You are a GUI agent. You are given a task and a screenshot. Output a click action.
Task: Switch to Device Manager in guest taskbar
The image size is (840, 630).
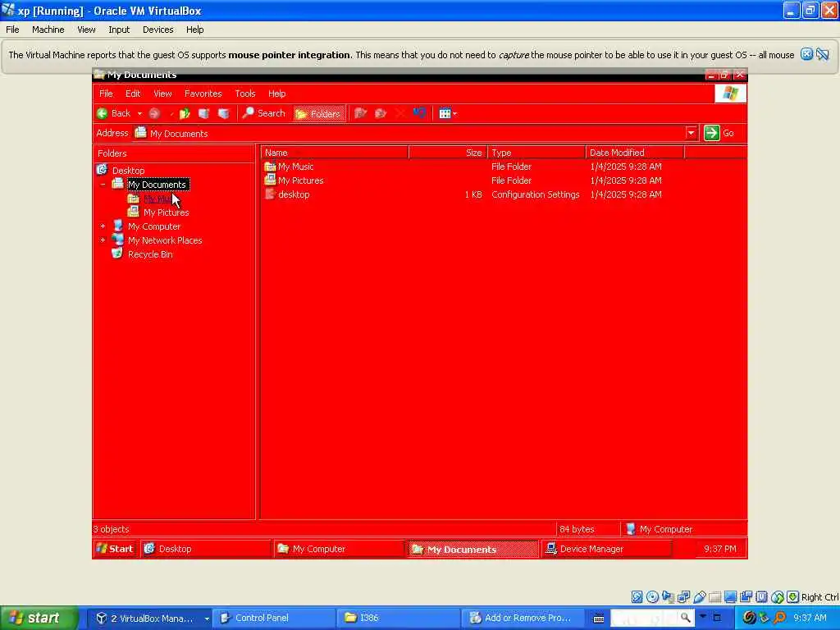(x=606, y=549)
